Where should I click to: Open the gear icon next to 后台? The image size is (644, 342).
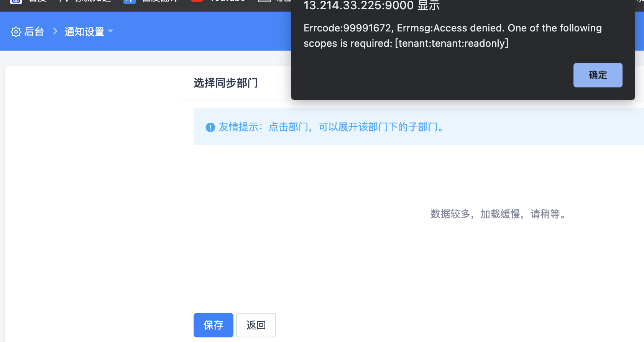click(x=16, y=32)
